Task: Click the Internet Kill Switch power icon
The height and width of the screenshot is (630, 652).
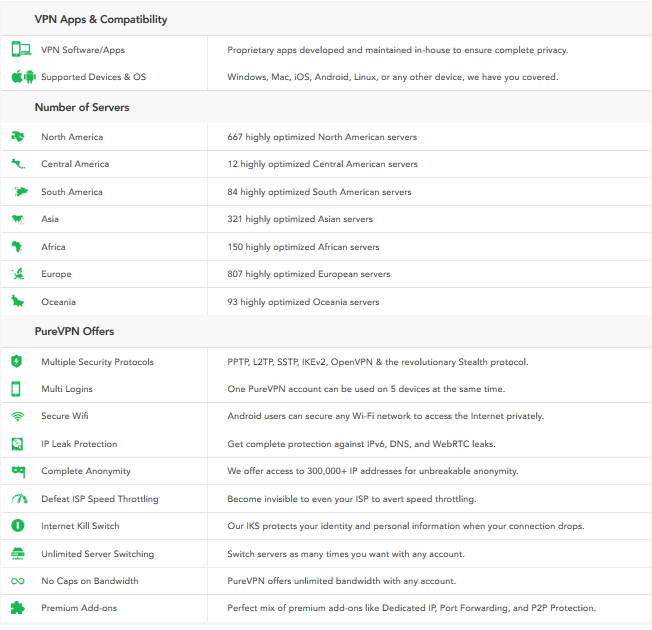Action: [x=17, y=526]
